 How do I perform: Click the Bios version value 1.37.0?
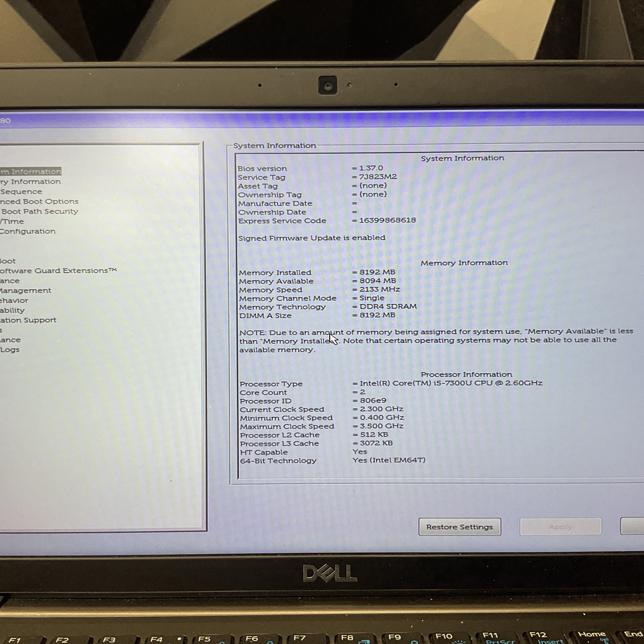pos(371,168)
